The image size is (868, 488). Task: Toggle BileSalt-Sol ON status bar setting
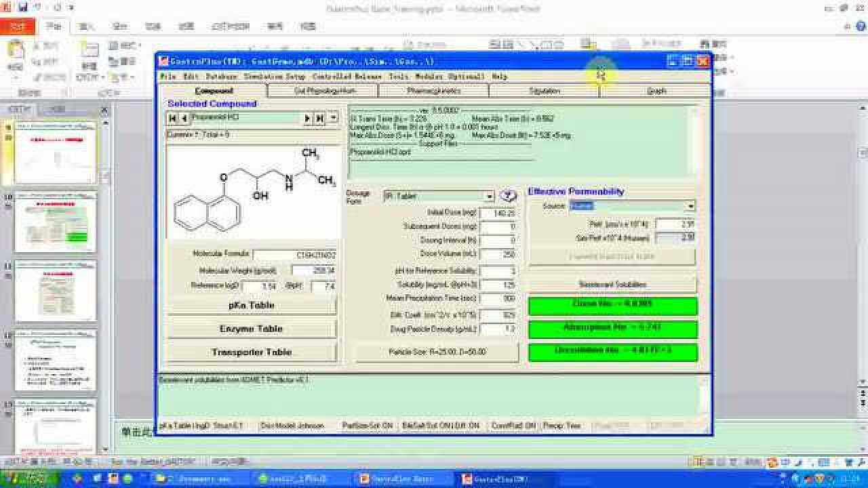(441, 426)
